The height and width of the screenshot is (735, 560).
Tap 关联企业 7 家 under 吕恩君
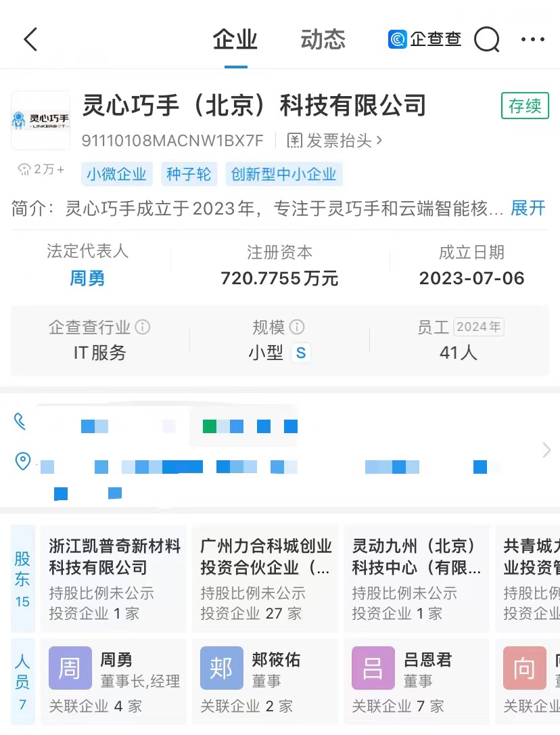point(398,706)
